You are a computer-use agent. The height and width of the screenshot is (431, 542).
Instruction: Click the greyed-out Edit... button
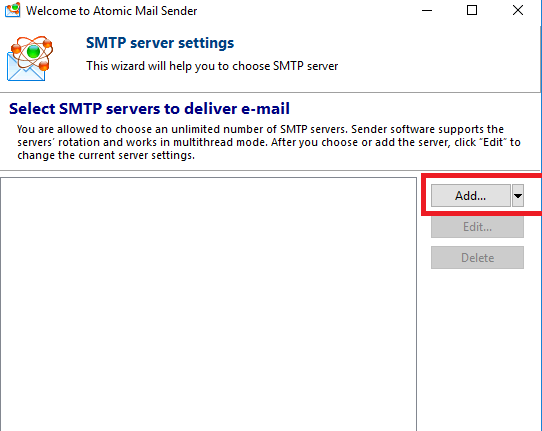point(477,227)
